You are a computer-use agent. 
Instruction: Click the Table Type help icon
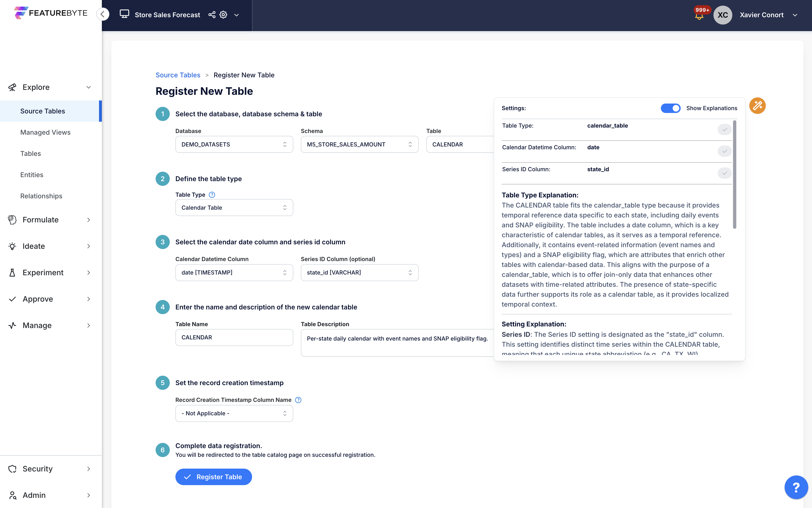click(x=212, y=195)
